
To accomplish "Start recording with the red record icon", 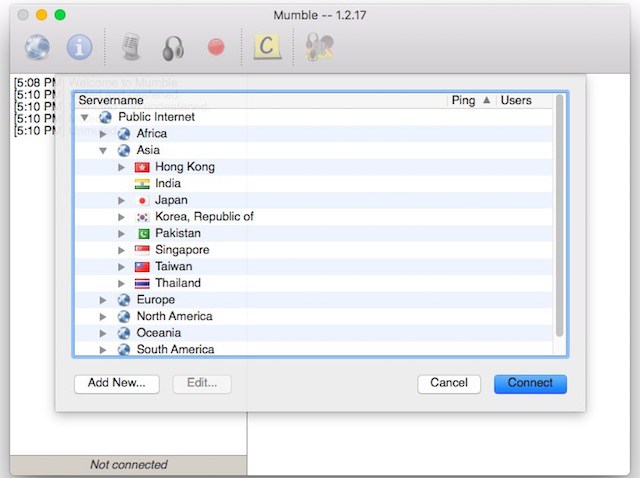I will 216,47.
